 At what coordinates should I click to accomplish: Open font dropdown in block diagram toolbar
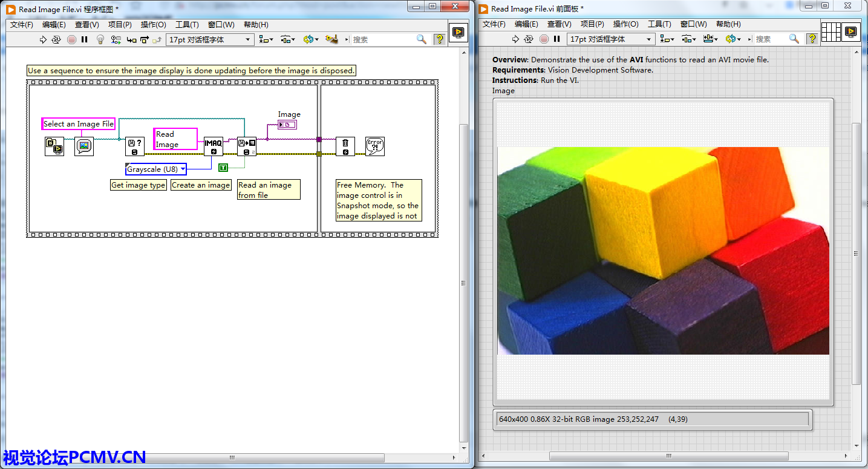click(210, 39)
